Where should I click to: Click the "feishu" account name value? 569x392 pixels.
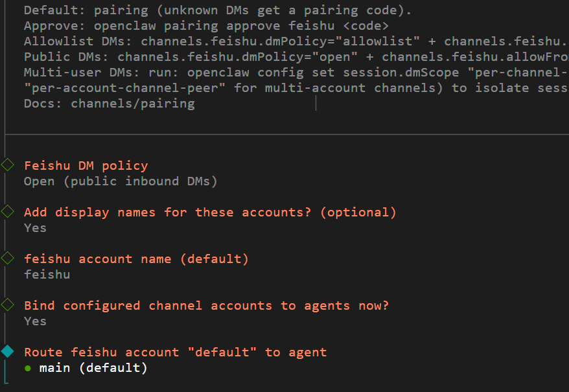coord(47,275)
